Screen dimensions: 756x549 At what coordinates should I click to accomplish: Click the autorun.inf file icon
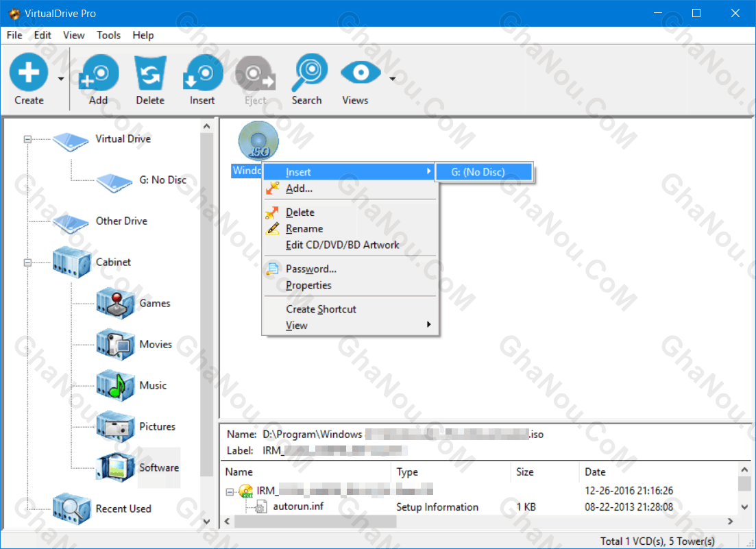point(261,507)
